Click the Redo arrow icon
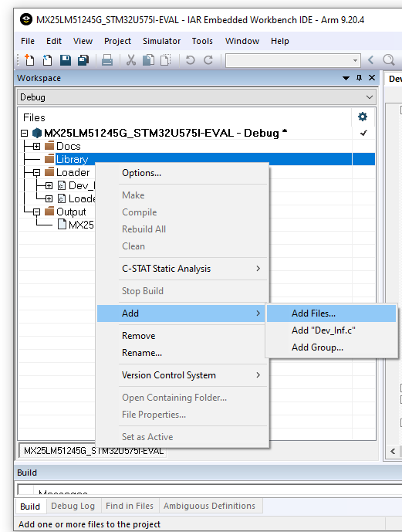Image resolution: width=402 pixels, height=532 pixels. point(208,60)
